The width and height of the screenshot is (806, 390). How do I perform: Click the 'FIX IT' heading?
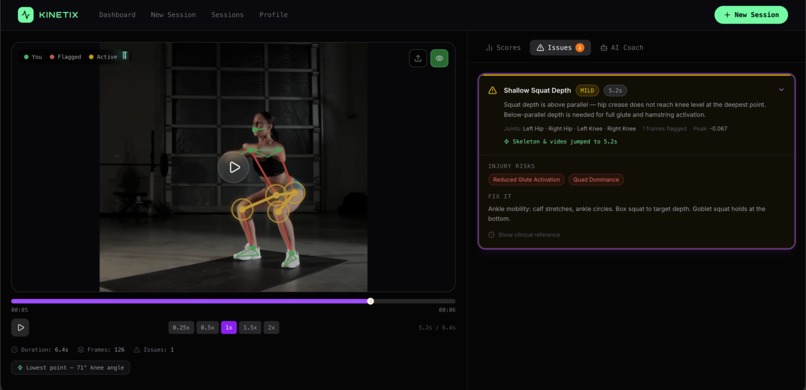pyautogui.click(x=500, y=196)
